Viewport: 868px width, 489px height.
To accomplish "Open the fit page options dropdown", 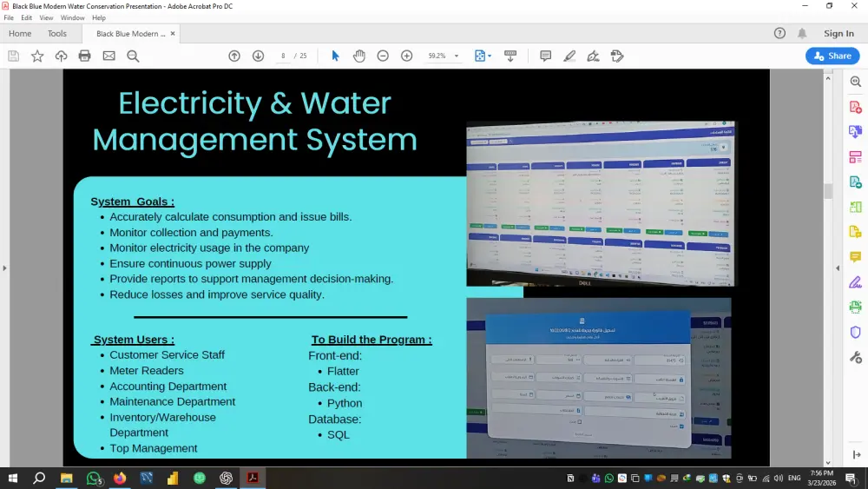I will [x=490, y=56].
